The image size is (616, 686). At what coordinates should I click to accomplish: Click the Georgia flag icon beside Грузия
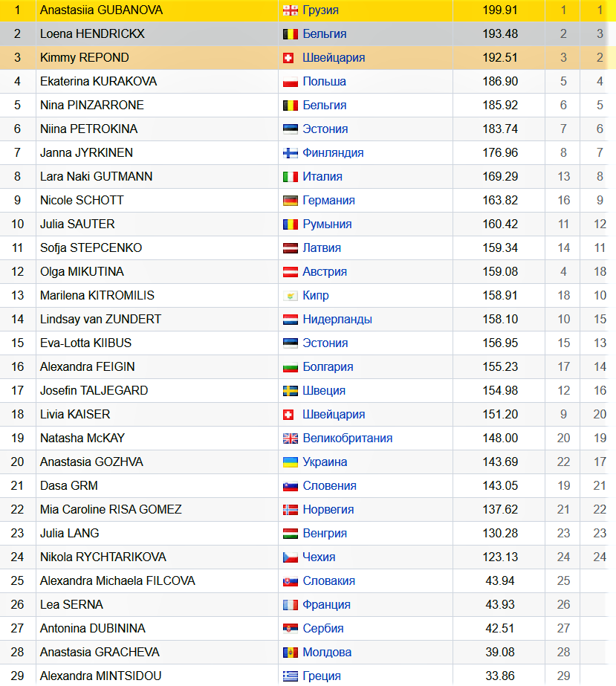(290, 10)
